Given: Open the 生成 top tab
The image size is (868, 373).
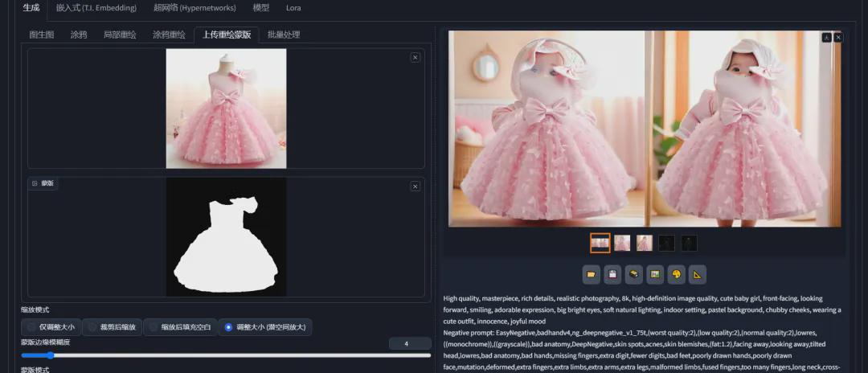Looking at the screenshot, I should (31, 8).
